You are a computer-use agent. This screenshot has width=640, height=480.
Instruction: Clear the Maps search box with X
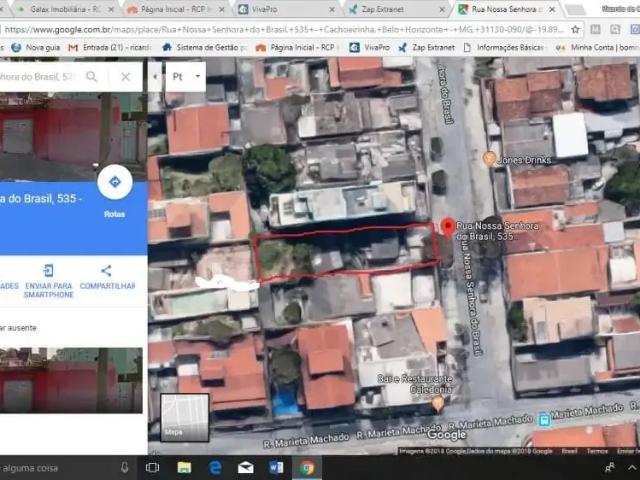click(x=126, y=77)
